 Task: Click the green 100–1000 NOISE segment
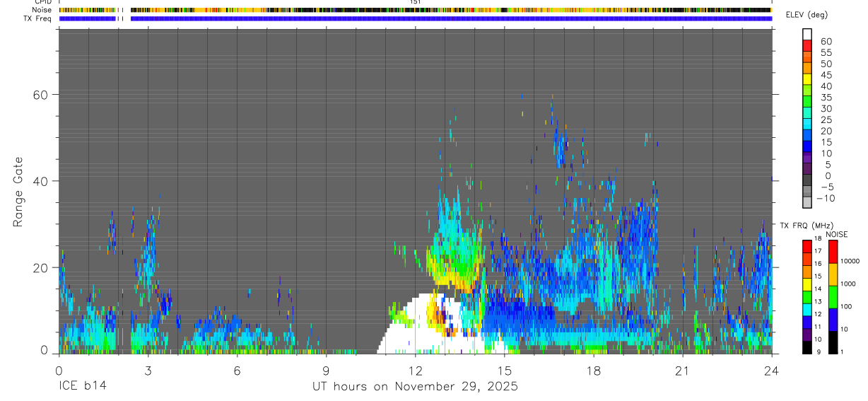coord(833,297)
